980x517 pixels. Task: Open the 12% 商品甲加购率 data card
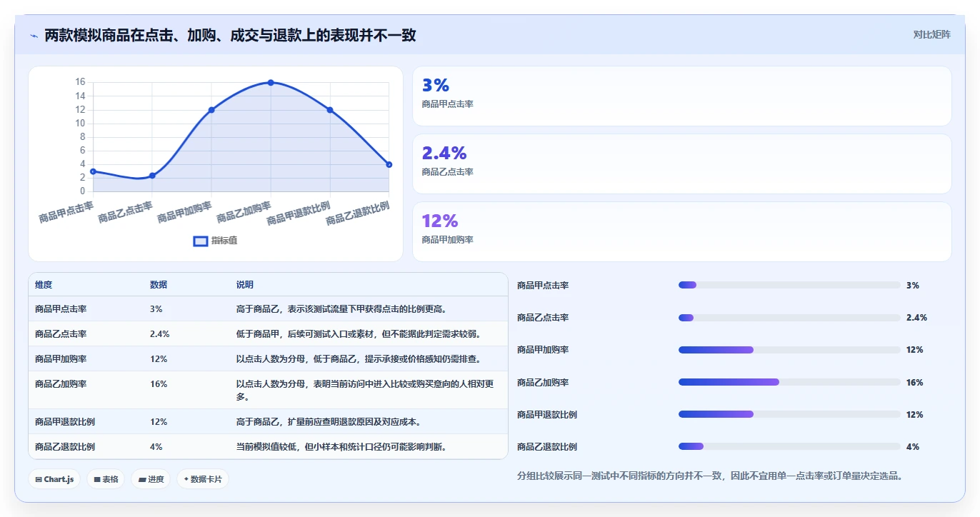(682, 232)
